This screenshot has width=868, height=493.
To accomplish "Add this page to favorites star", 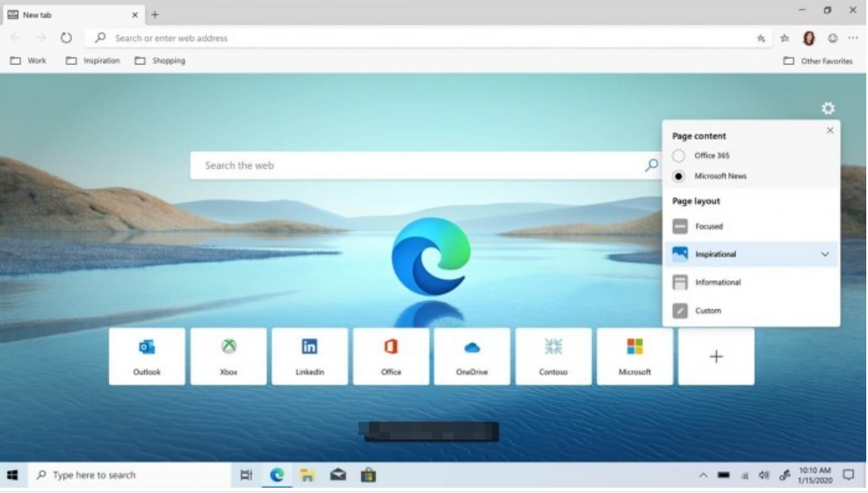I will tap(761, 38).
